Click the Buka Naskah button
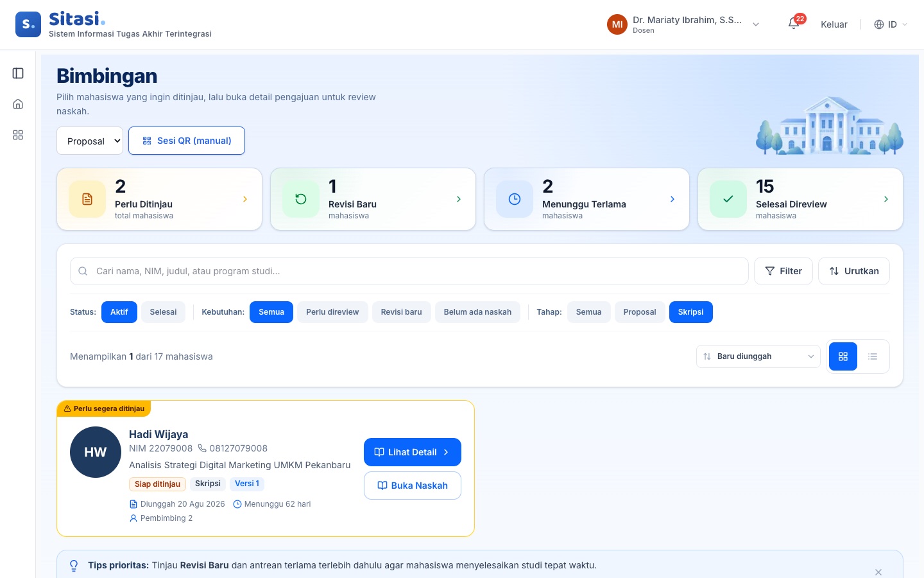The height and width of the screenshot is (578, 924). coord(413,486)
